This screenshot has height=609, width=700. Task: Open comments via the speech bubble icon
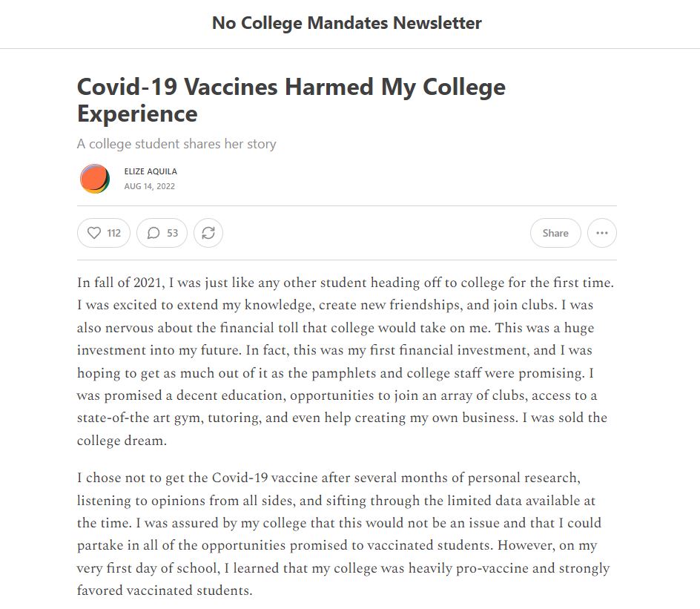coord(153,233)
